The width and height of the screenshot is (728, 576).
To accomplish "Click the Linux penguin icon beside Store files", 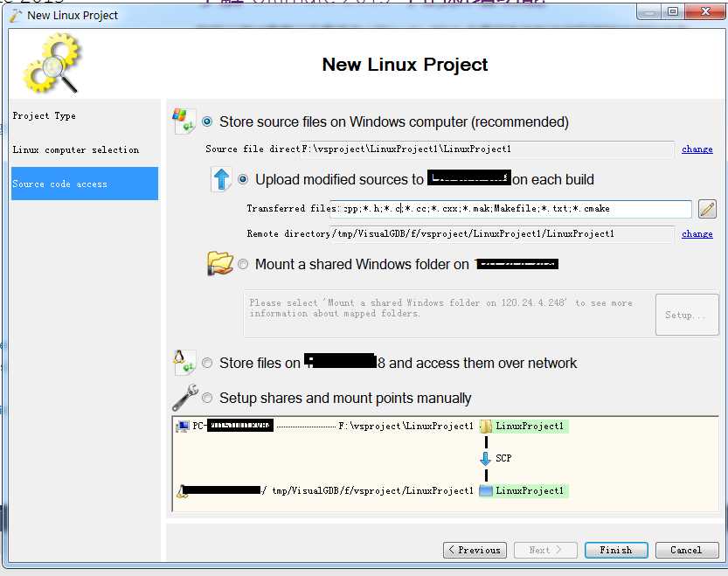I will (183, 363).
